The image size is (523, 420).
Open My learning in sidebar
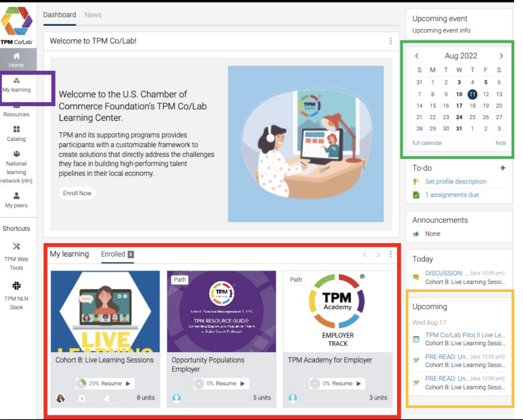17,85
